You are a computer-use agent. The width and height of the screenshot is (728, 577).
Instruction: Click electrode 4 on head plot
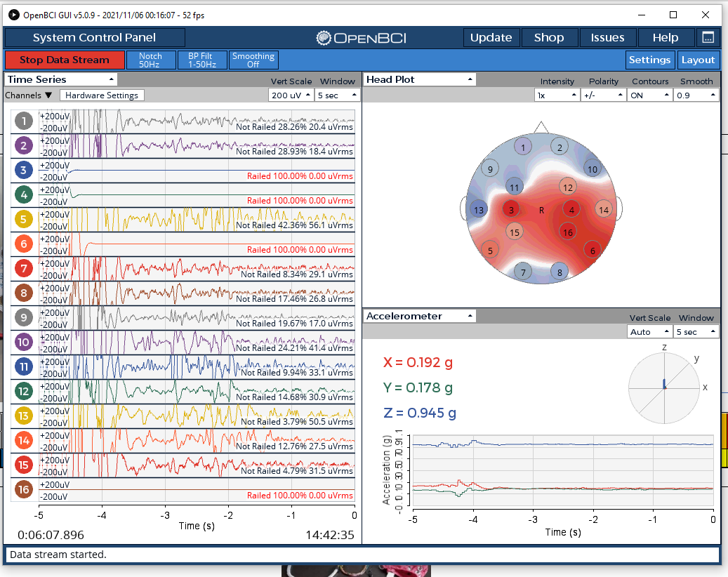pyautogui.click(x=571, y=210)
